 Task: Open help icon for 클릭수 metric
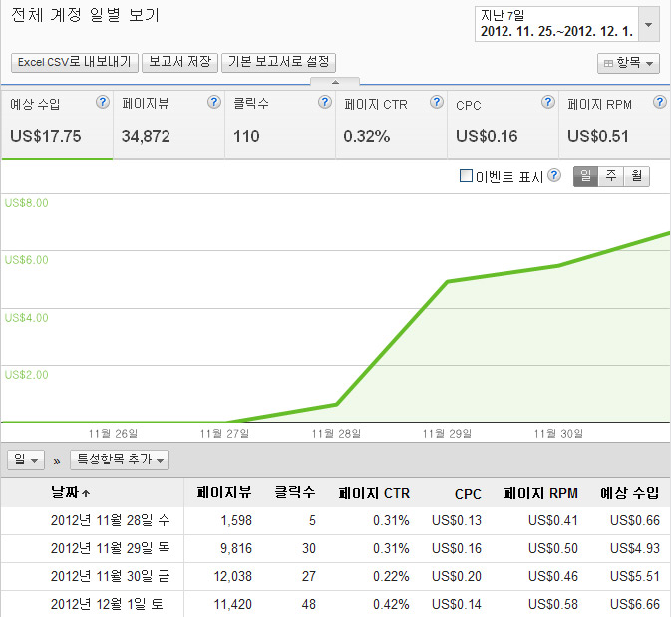[x=324, y=103]
